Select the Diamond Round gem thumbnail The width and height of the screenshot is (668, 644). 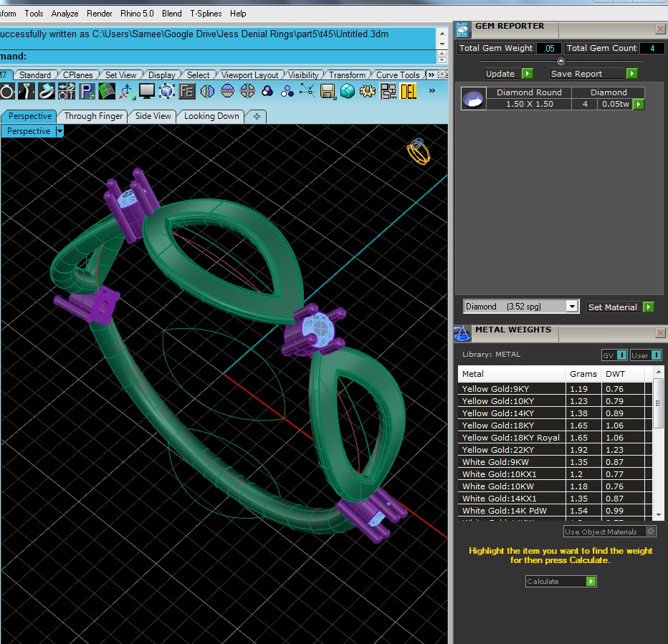point(473,98)
